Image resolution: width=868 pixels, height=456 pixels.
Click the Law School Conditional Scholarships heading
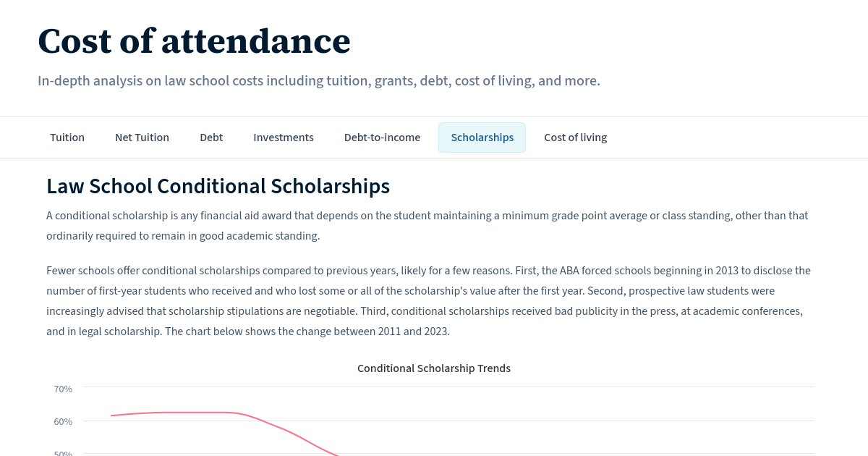click(218, 187)
